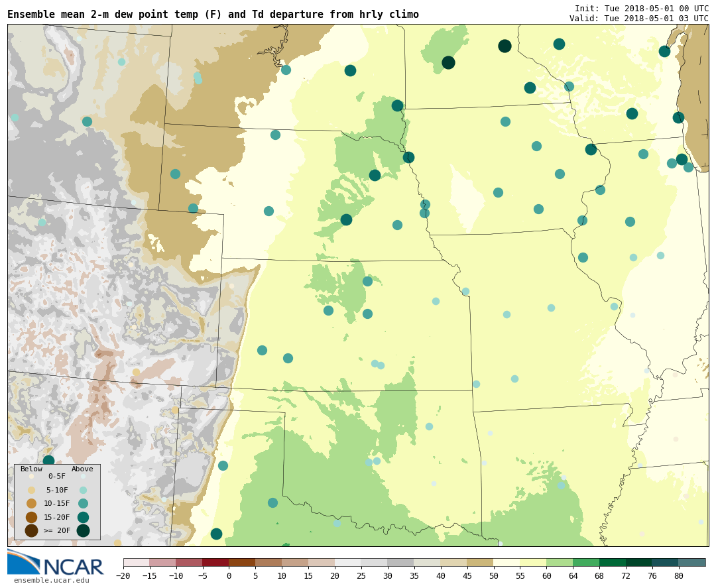Open the ensemble.ucar.edu link text
716x588 pixels.
tap(51, 580)
